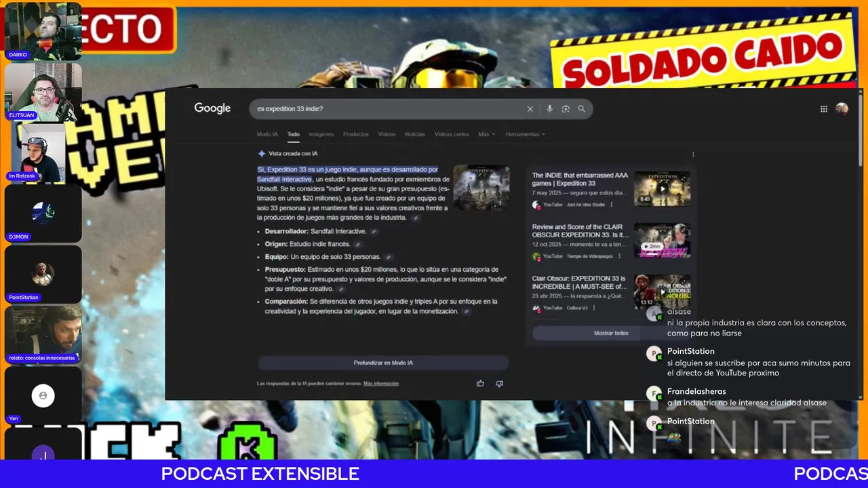This screenshot has height=488, width=868.
Task: Open the Google account avatar
Action: (842, 108)
